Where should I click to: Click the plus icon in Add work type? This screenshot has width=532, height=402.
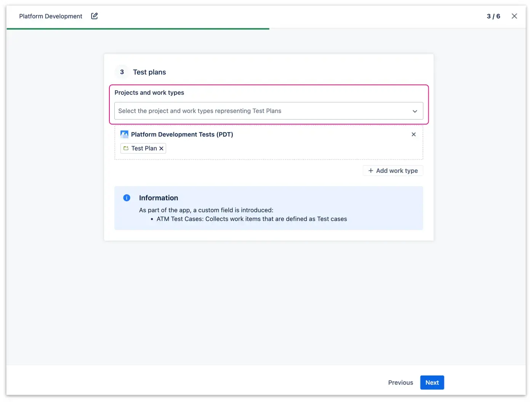point(370,171)
